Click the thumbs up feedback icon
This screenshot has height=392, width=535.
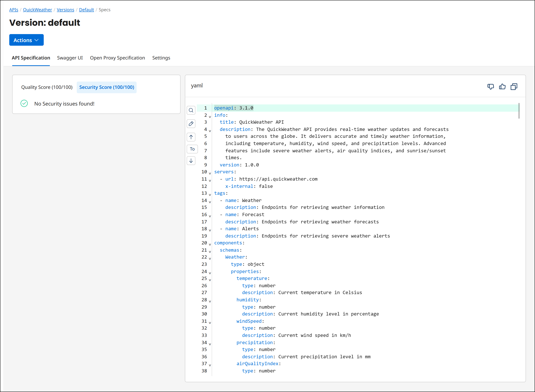tap(502, 87)
